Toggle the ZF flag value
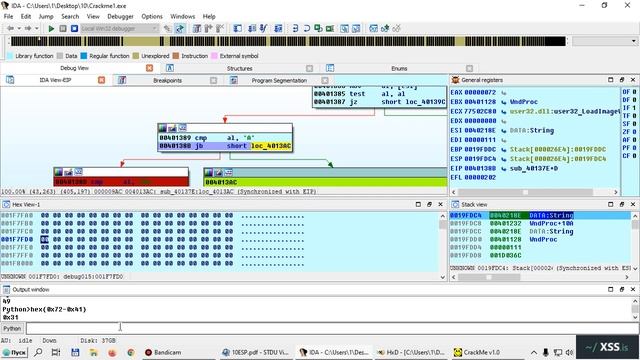The image size is (640, 360). pyautogui.click(x=634, y=132)
